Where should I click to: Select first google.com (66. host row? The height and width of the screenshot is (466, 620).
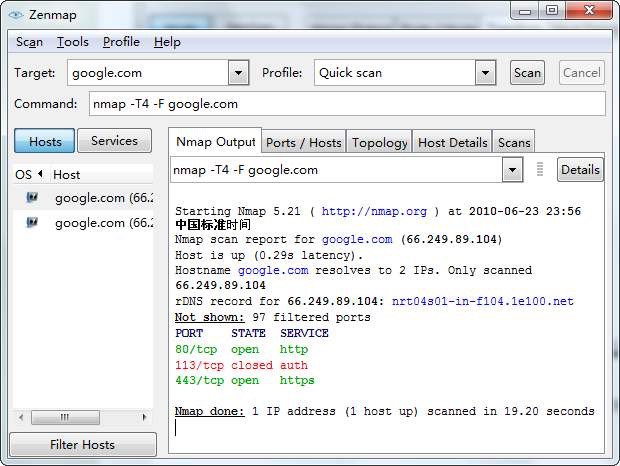tap(83, 197)
